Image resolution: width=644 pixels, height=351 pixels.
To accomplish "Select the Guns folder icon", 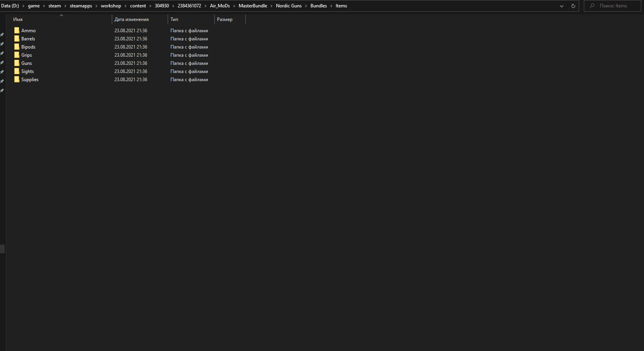I will [17, 63].
